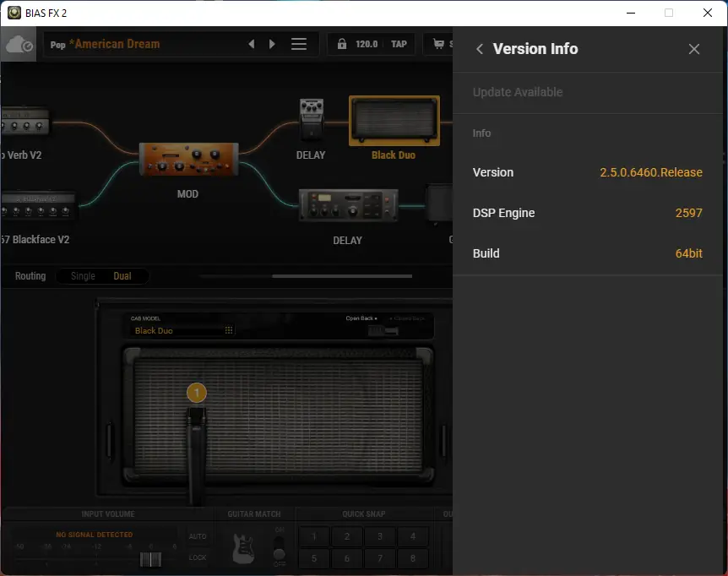Click the 120.0 BPM value

[367, 44]
